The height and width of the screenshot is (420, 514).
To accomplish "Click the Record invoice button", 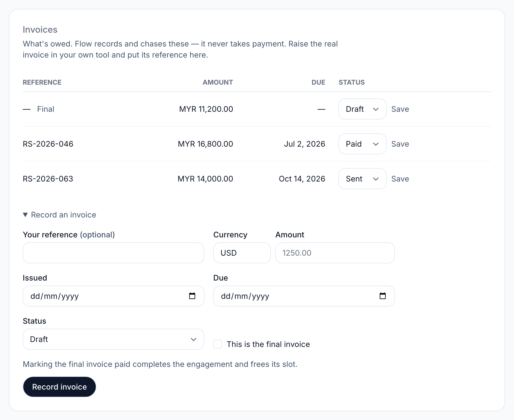I will (60, 387).
